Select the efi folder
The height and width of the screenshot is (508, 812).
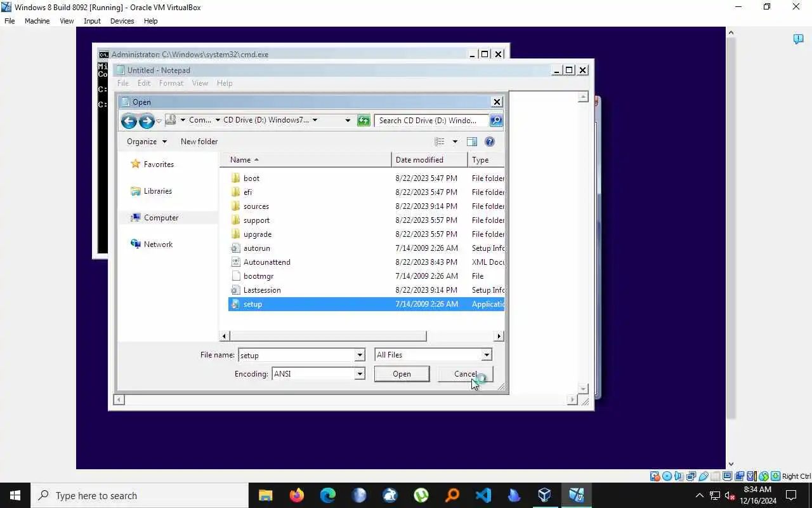click(x=366, y=192)
